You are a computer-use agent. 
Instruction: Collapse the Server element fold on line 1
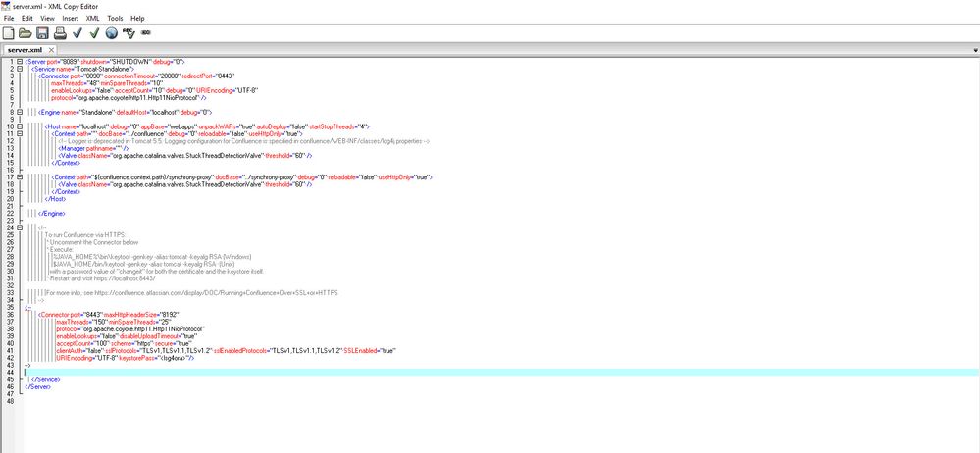pyautogui.click(x=20, y=62)
